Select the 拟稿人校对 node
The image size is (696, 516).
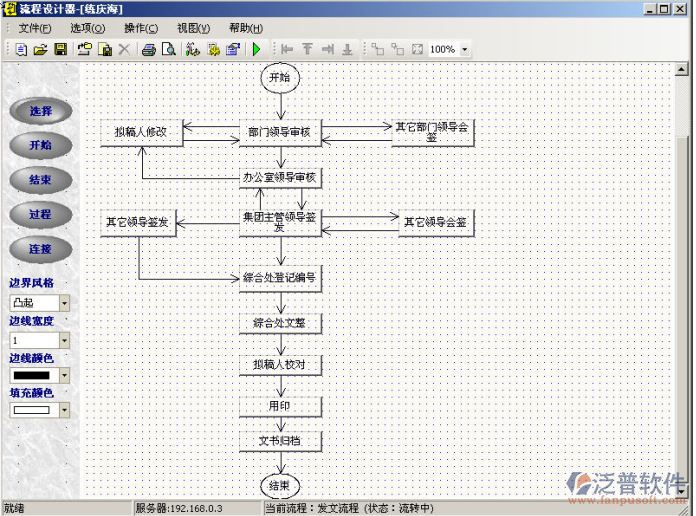pos(280,365)
